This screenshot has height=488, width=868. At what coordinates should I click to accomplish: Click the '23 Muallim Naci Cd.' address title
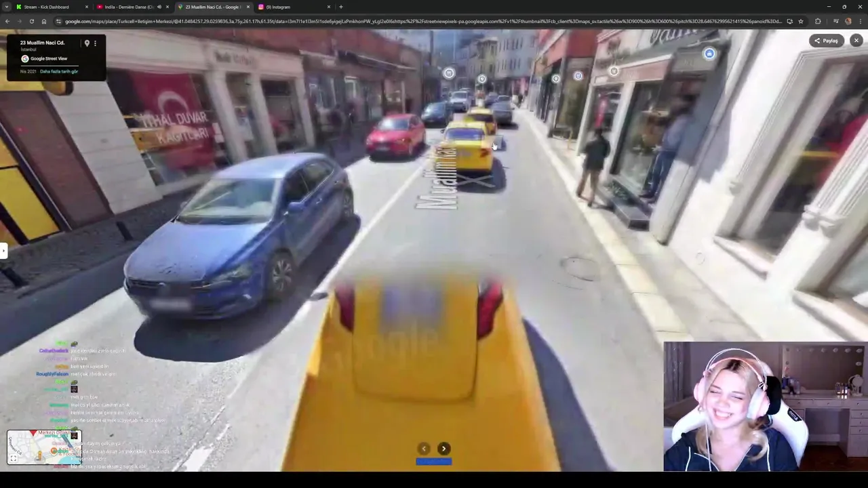point(42,43)
